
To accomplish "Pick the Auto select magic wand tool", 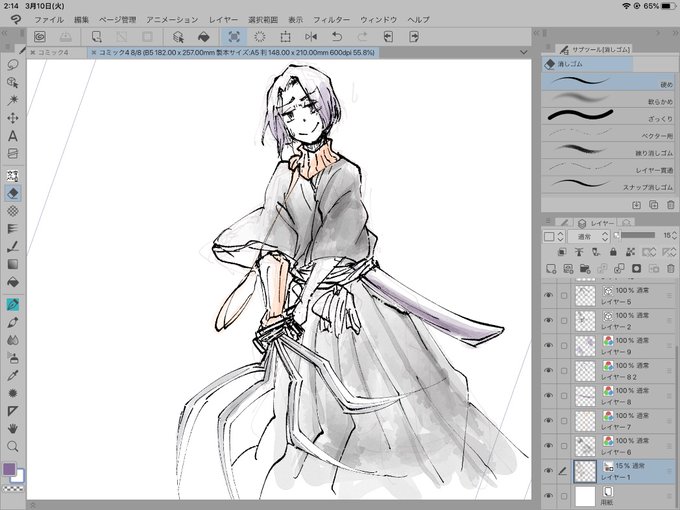I will [x=13, y=100].
